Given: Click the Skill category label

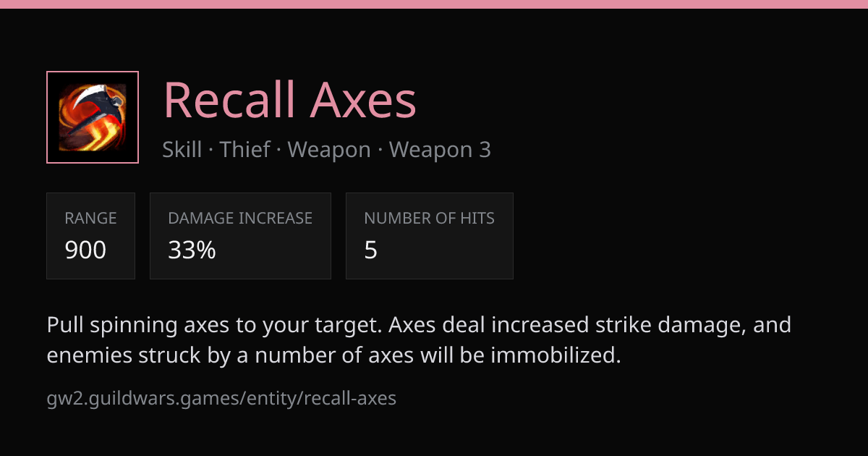Looking at the screenshot, I should coord(182,150).
